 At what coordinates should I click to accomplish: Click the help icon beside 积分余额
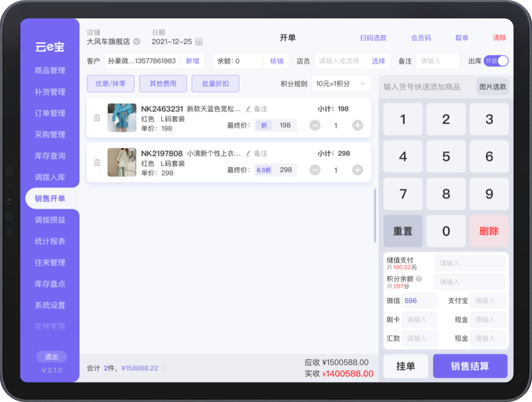pos(419,279)
